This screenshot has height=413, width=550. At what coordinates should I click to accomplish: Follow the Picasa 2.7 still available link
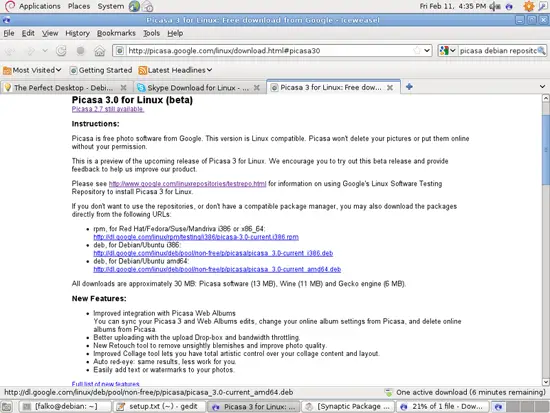coord(108,109)
